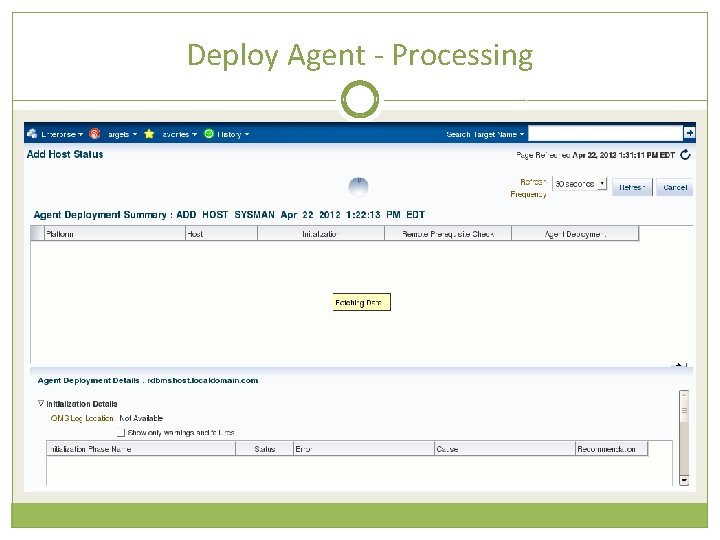
Task: Click the Platform column header
Action: tap(114, 234)
